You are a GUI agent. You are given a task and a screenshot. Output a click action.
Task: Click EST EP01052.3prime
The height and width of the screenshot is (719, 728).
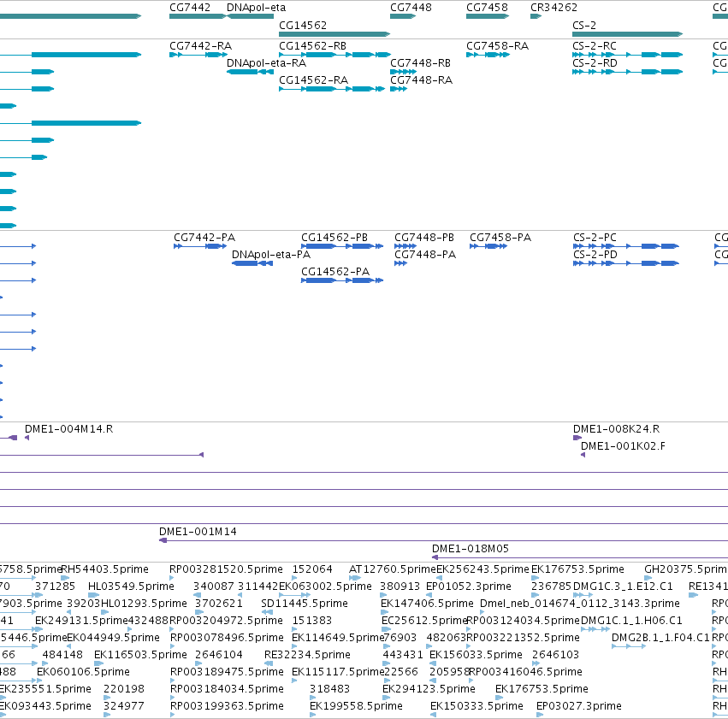point(469,586)
